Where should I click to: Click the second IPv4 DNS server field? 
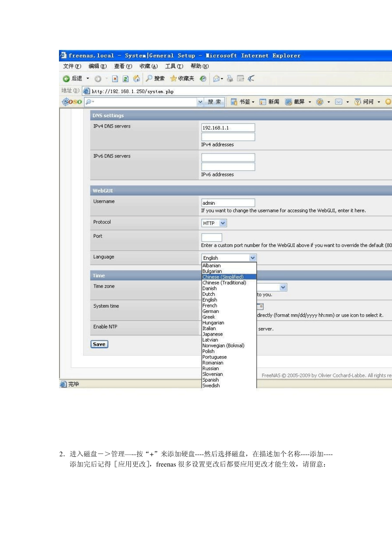(228, 137)
